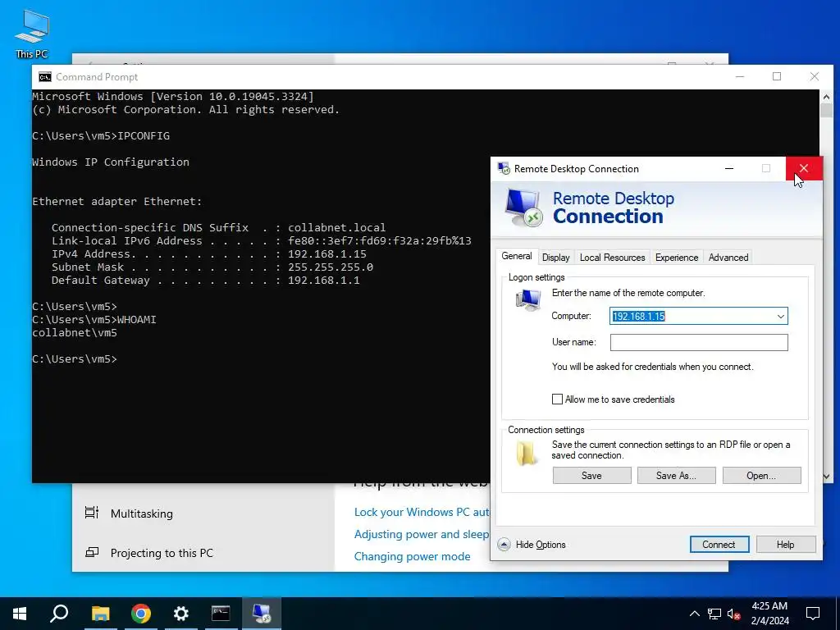Click the Projecting to this PC icon
The image size is (840, 630).
pyautogui.click(x=92, y=552)
